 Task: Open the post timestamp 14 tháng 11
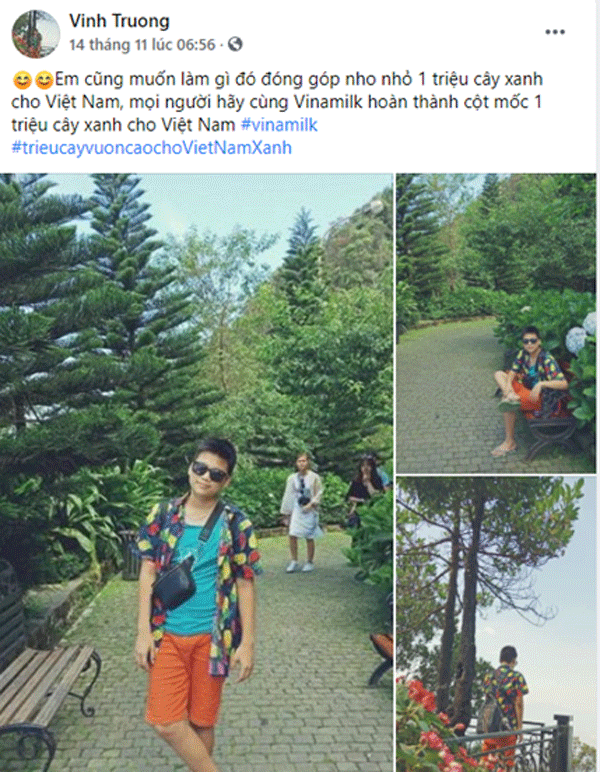click(142, 45)
